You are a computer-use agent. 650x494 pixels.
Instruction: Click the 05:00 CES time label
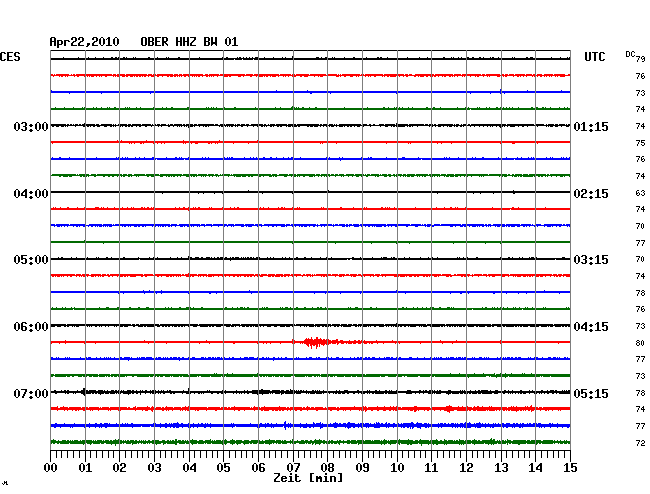[31, 260]
